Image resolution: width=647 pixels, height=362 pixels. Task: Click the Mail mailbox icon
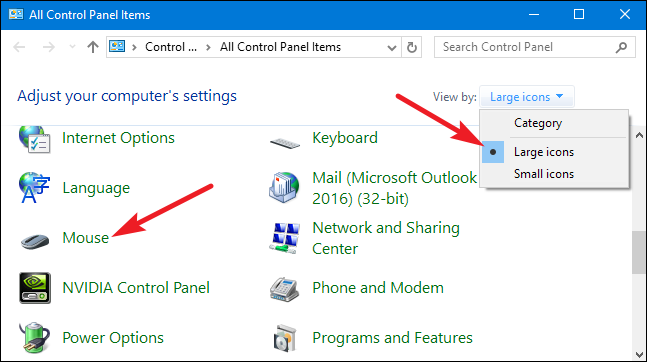coord(284,187)
